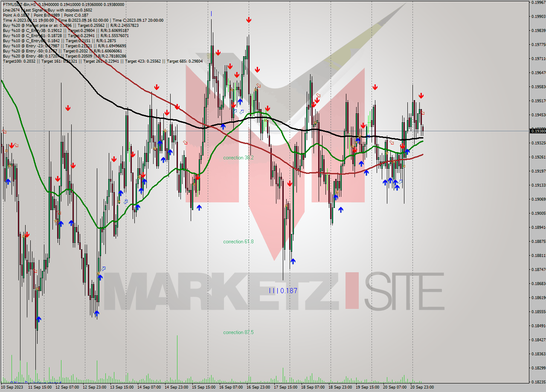Select the 'Buy %10 @ C_Entry61' line
Image resolution: width=546 pixels, height=392 pixels.
[66, 35]
